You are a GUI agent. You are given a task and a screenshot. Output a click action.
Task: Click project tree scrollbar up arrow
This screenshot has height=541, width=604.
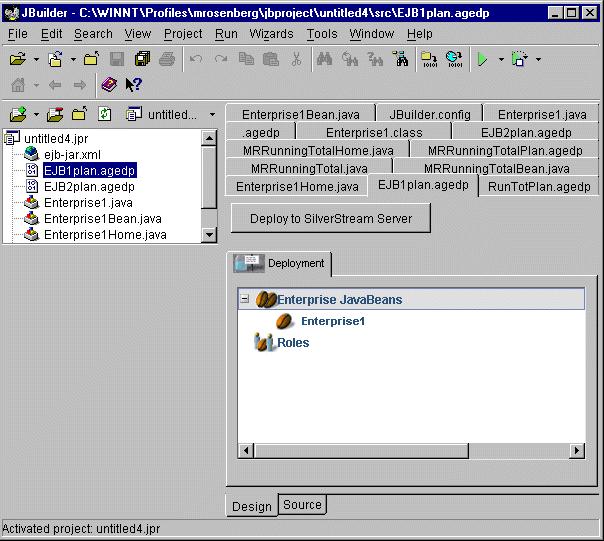point(209,138)
